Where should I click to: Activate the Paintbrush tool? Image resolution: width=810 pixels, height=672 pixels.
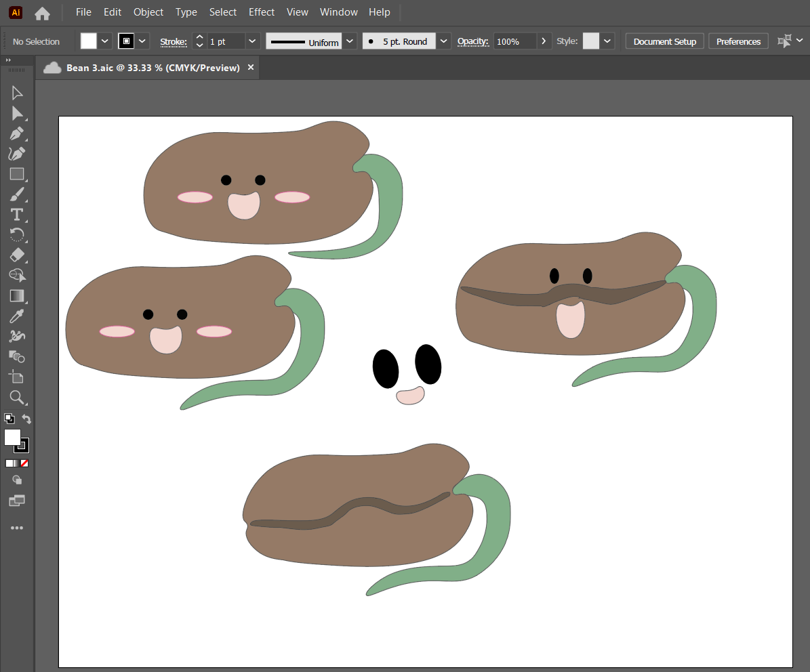[x=17, y=194]
